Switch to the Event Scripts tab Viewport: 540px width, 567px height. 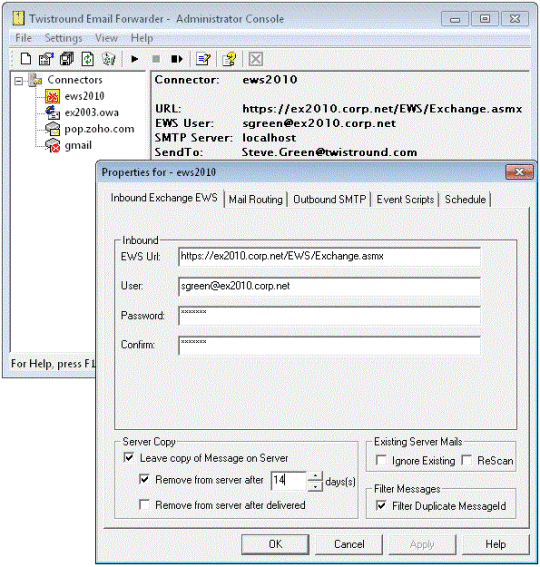tap(405, 199)
